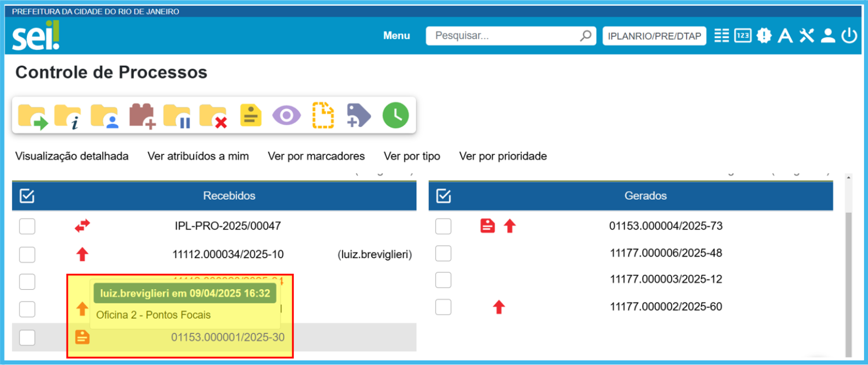
Task: Open process 11112.000034/2025-10
Action: pos(228,255)
